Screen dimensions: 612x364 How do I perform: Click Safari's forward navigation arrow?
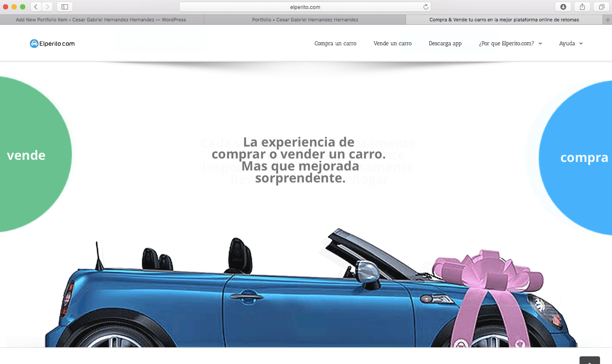coord(47,7)
